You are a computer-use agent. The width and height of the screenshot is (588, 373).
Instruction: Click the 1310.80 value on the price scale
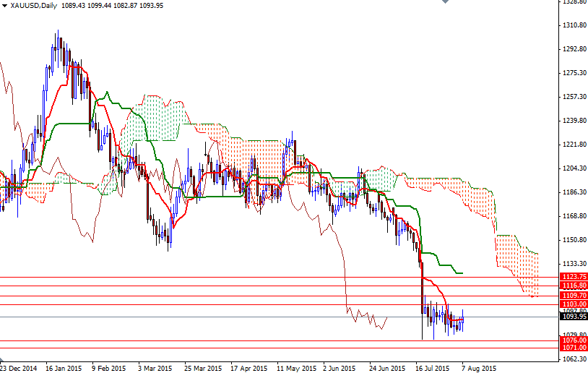pos(573,25)
